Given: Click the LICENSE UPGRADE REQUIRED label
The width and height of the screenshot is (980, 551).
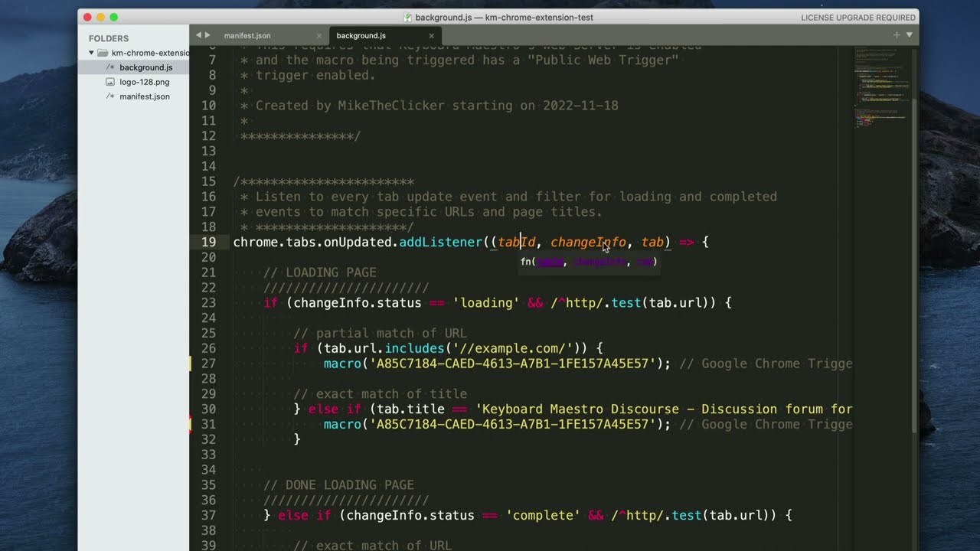Looking at the screenshot, I should 858,18.
